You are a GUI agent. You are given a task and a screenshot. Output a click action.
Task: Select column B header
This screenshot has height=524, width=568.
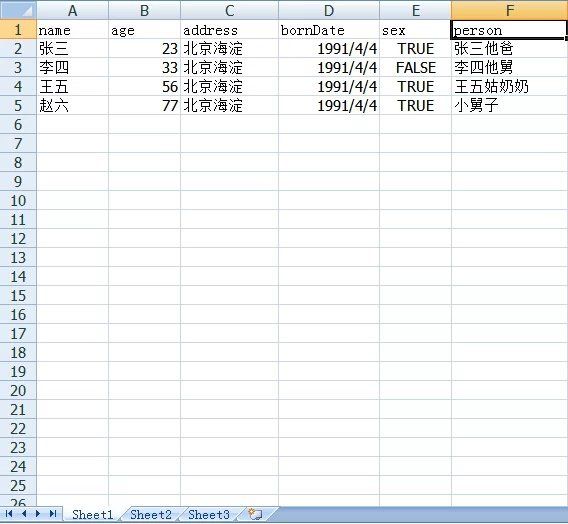[144, 10]
